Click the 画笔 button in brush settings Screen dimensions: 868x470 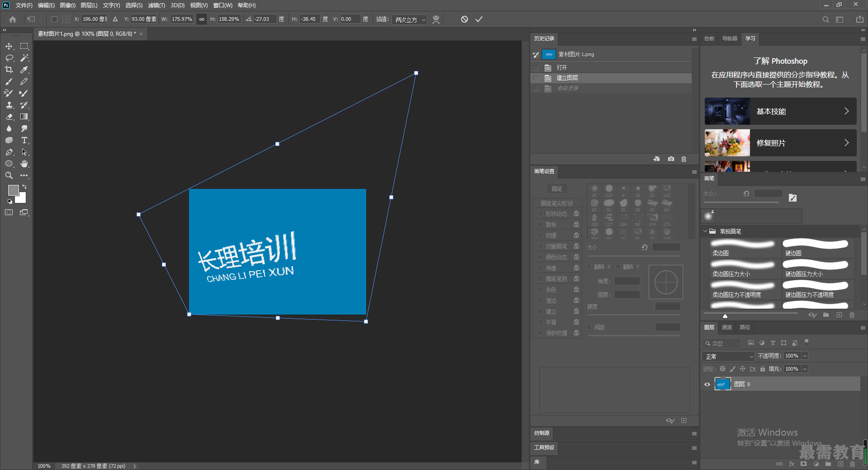[x=557, y=189]
